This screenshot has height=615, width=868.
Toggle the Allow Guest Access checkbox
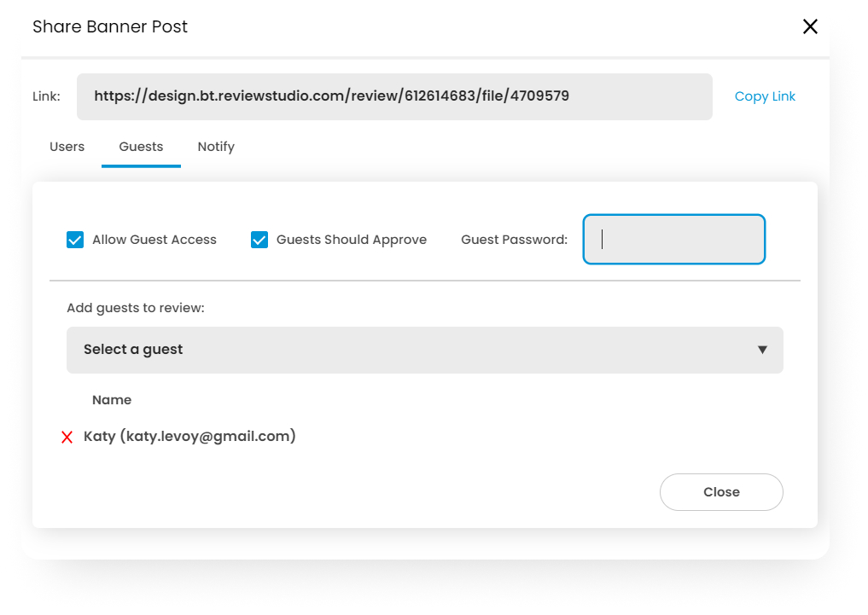(75, 240)
